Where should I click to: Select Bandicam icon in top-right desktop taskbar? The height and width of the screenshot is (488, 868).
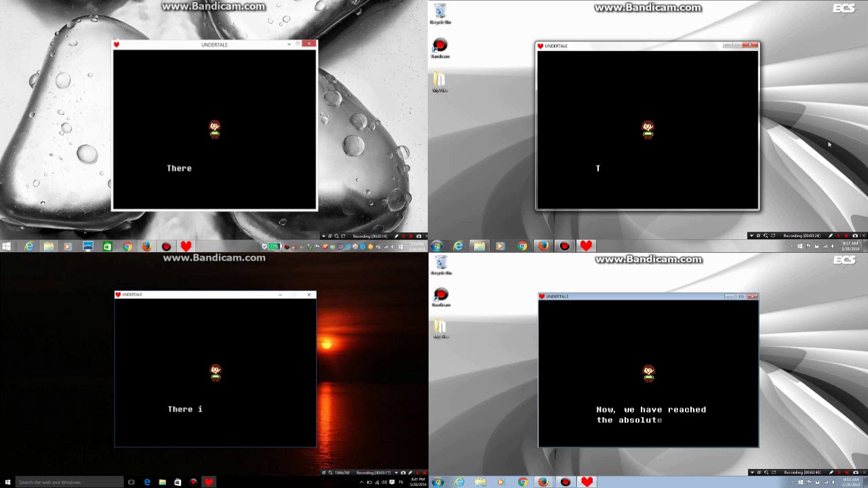(565, 246)
